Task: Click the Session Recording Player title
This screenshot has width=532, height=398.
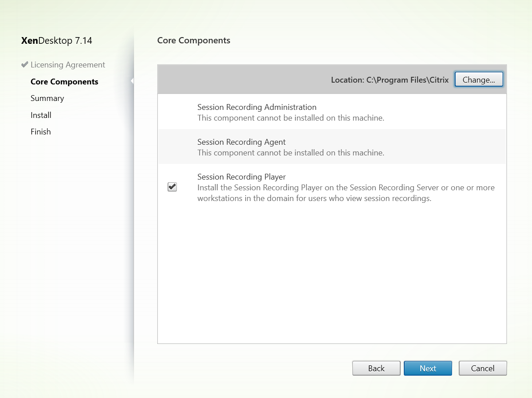Action: coord(242,177)
